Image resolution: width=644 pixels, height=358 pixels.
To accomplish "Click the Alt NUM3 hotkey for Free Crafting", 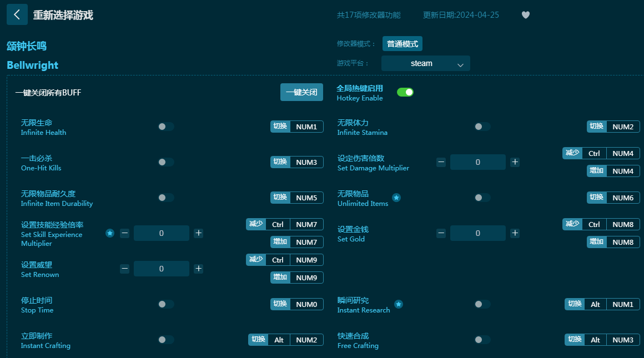I will (602, 340).
